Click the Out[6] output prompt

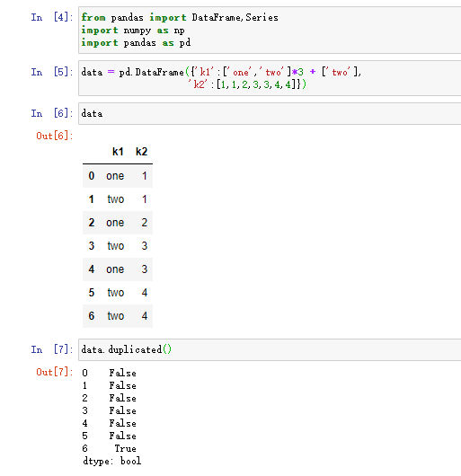(x=55, y=136)
